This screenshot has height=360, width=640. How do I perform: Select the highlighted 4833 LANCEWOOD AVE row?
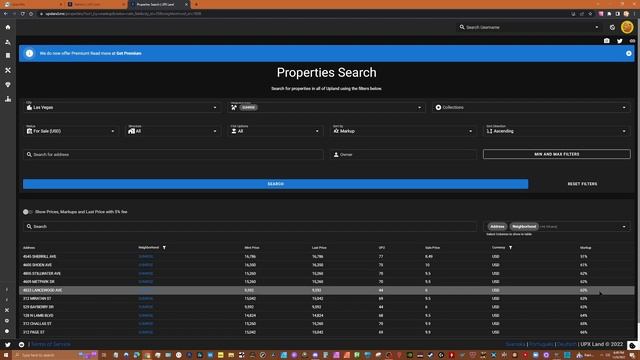(327, 290)
